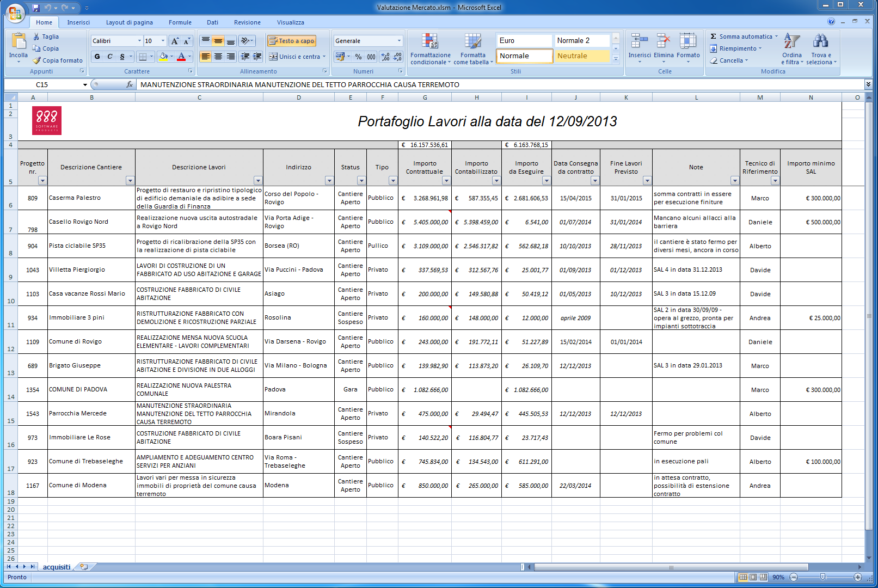The image size is (878, 588).
Task: Click the Cut (Taglia) scissors icon
Action: point(36,36)
